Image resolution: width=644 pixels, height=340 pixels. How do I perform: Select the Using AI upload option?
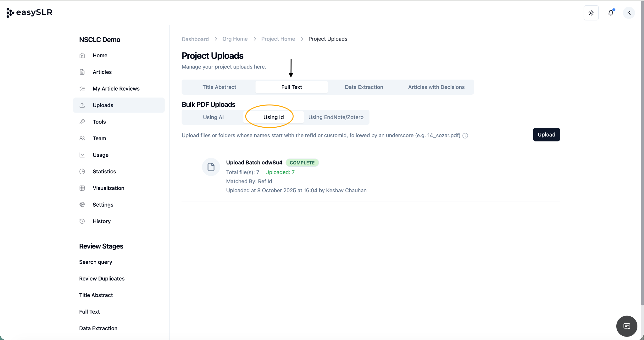point(213,117)
